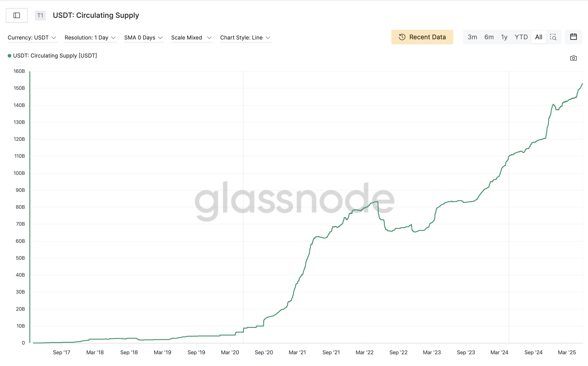Activate the zoom selection tool icon
The width and height of the screenshot is (588, 366).
tap(553, 37)
